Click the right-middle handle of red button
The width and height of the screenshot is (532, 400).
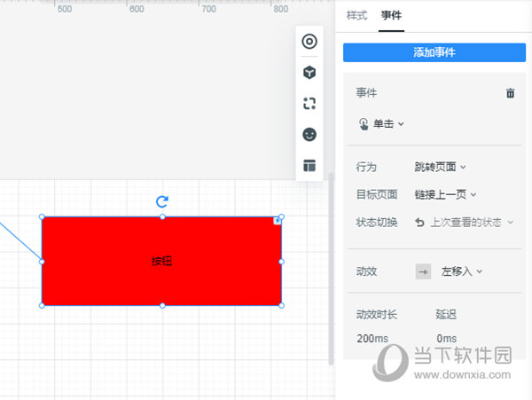281,262
